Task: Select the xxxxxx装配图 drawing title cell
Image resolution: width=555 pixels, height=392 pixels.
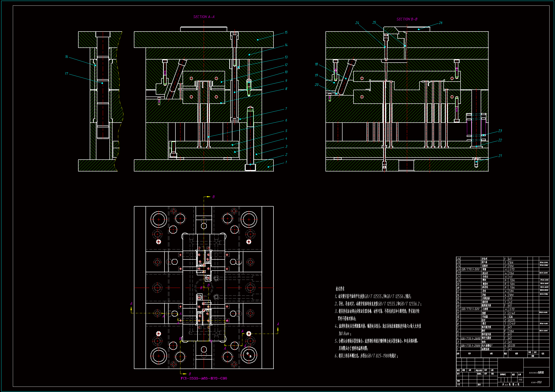Action: [536, 373]
